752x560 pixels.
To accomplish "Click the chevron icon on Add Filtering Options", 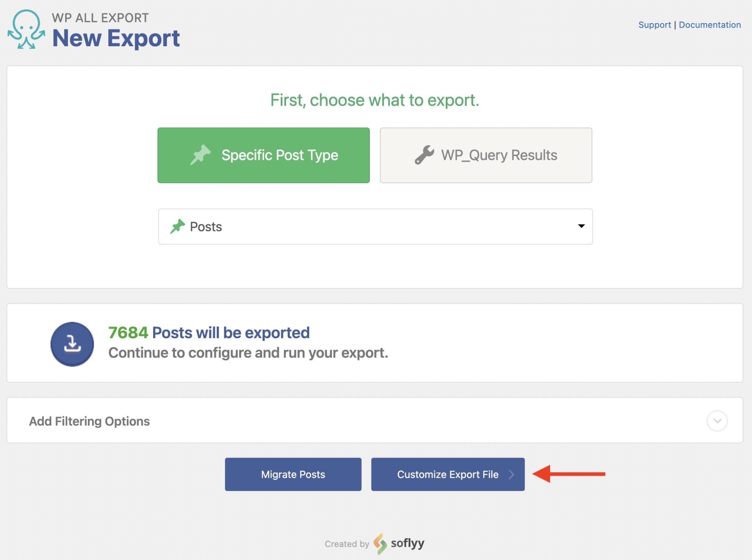I will click(716, 421).
